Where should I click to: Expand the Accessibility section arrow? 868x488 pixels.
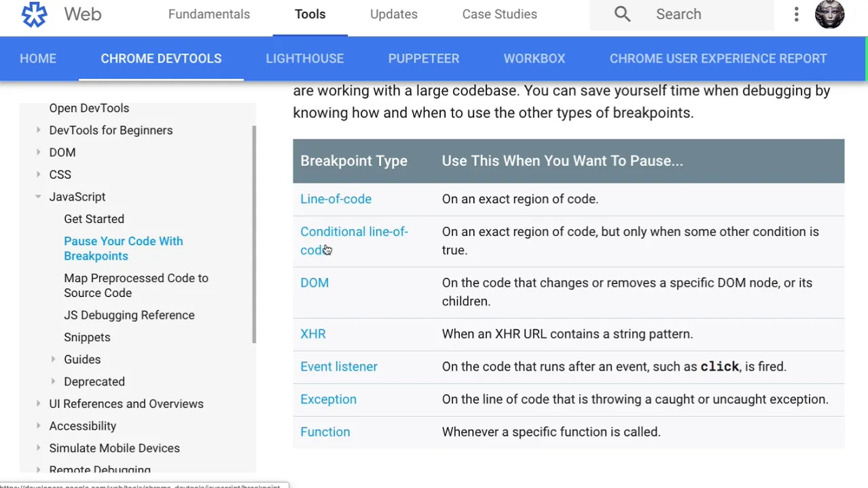38,426
